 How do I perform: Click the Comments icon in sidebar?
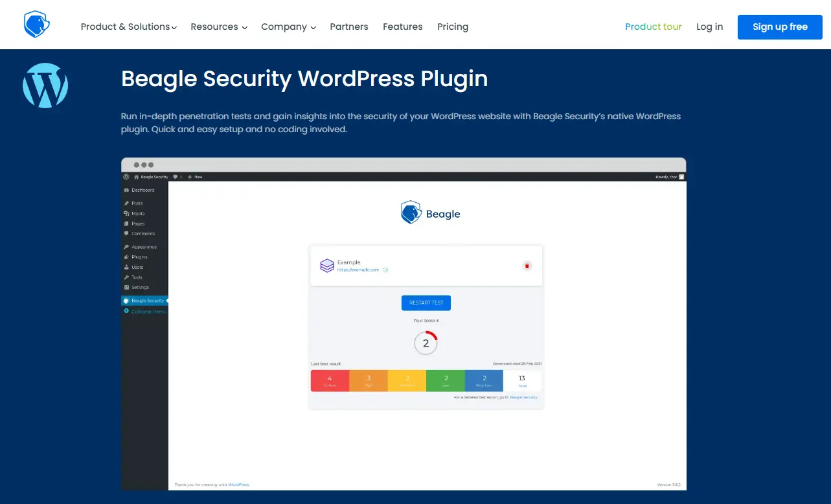coord(126,233)
